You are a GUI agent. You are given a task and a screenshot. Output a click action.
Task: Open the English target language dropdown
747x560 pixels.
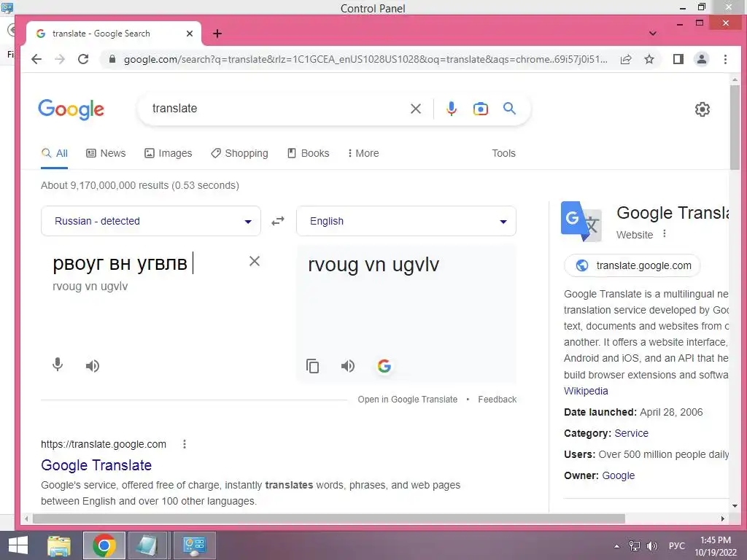tap(406, 221)
